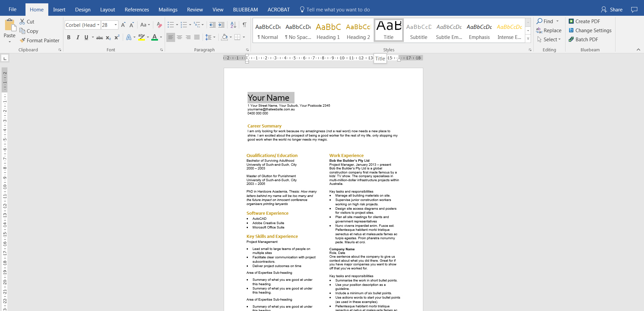Apply the Normal style
This screenshot has width=644, height=311.
(268, 31)
